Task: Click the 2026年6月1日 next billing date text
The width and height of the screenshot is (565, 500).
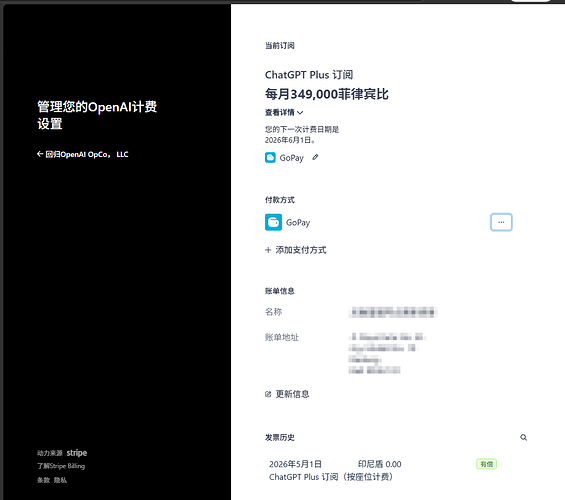Action: [x=290, y=140]
